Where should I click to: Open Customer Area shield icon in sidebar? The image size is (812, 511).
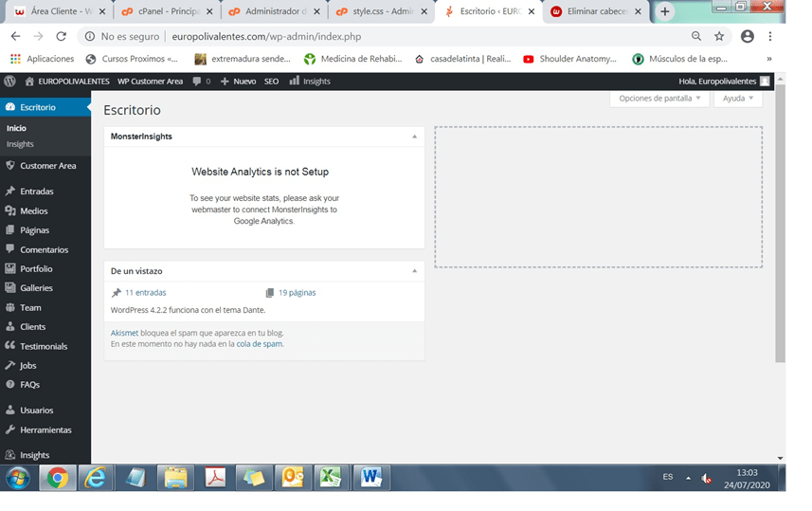(9, 165)
